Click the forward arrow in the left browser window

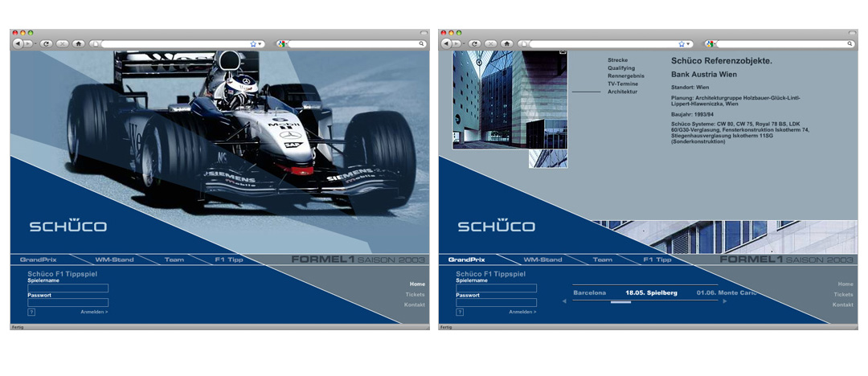27,43
